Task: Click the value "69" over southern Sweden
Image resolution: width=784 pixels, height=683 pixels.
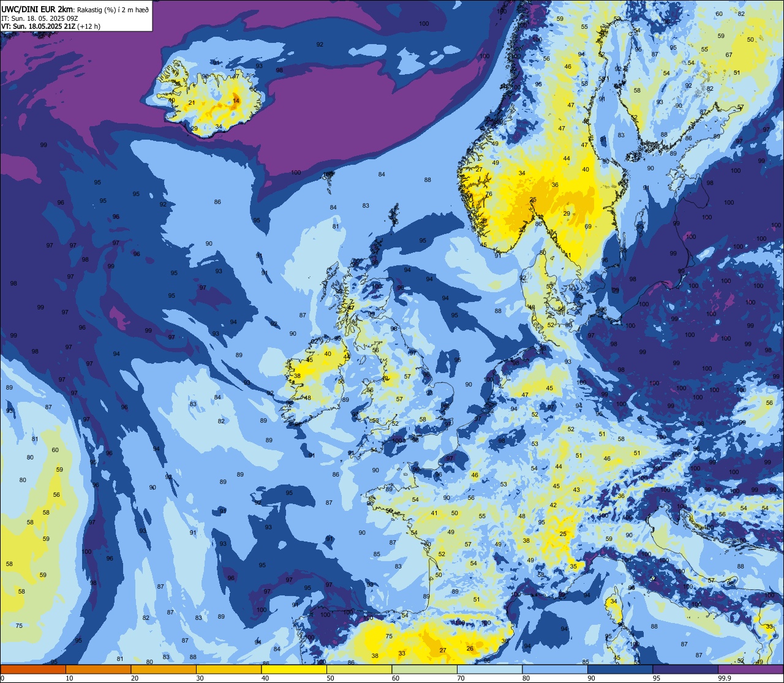Action: (588, 227)
